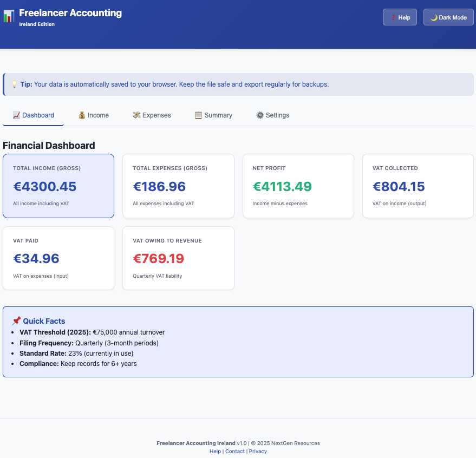Click the gear icon on Settings tab
Screen dimensions: 476x458
tap(260, 115)
